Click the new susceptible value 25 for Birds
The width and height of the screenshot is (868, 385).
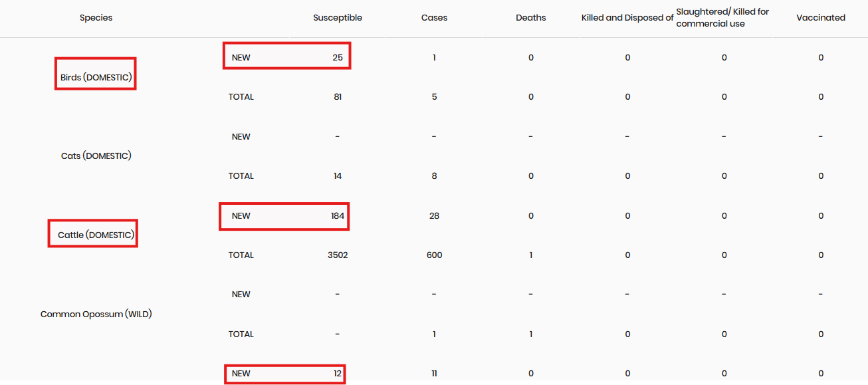click(338, 58)
